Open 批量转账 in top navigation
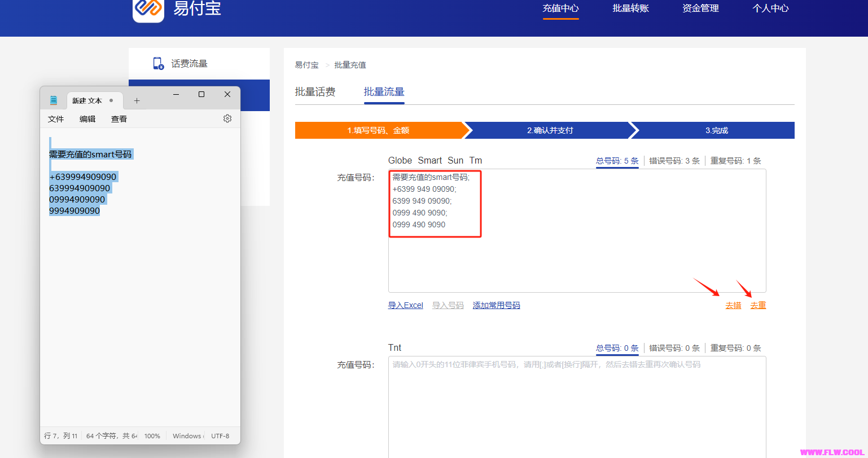 pyautogui.click(x=631, y=8)
